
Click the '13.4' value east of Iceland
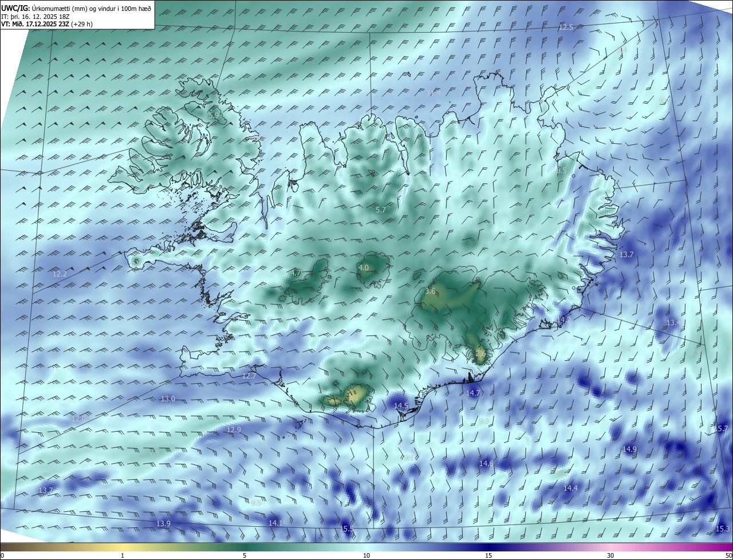673,323
